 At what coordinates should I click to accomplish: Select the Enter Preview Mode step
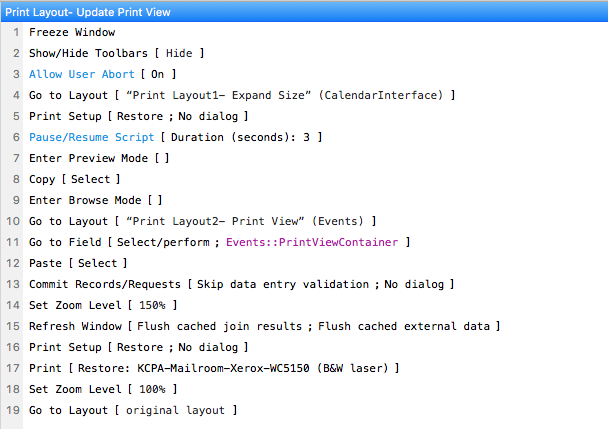pyautogui.click(x=99, y=158)
